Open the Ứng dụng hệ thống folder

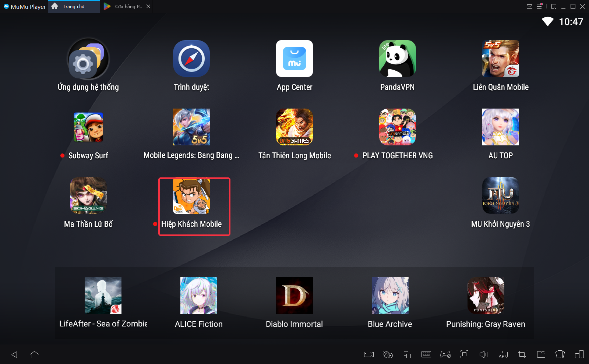[x=88, y=59]
